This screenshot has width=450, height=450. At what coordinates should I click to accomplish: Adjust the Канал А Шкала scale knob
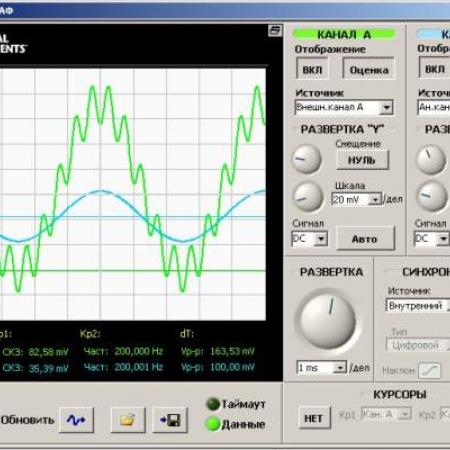pyautogui.click(x=308, y=197)
